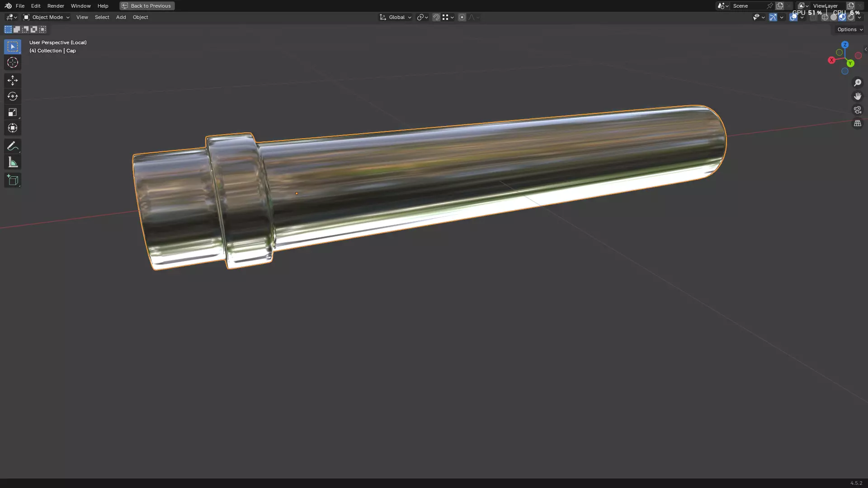The width and height of the screenshot is (868, 488).
Task: Open the pivot point dropdown
Action: [x=422, y=17]
